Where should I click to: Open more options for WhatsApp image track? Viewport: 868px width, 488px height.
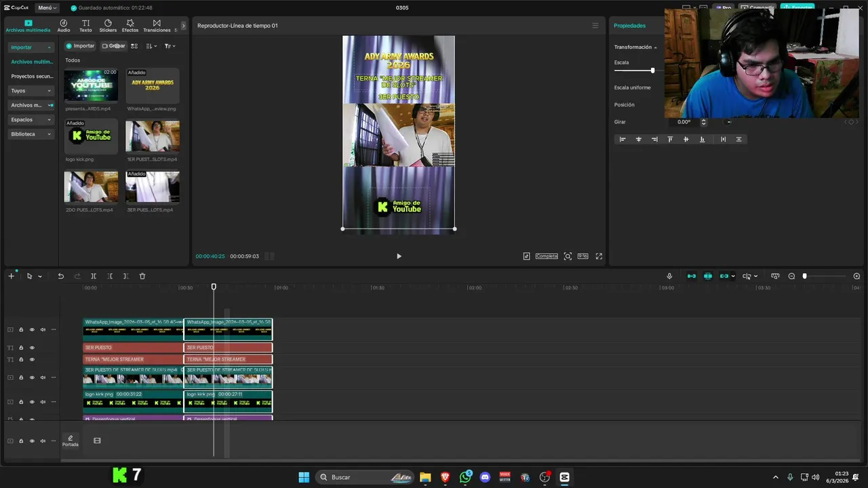54,330
